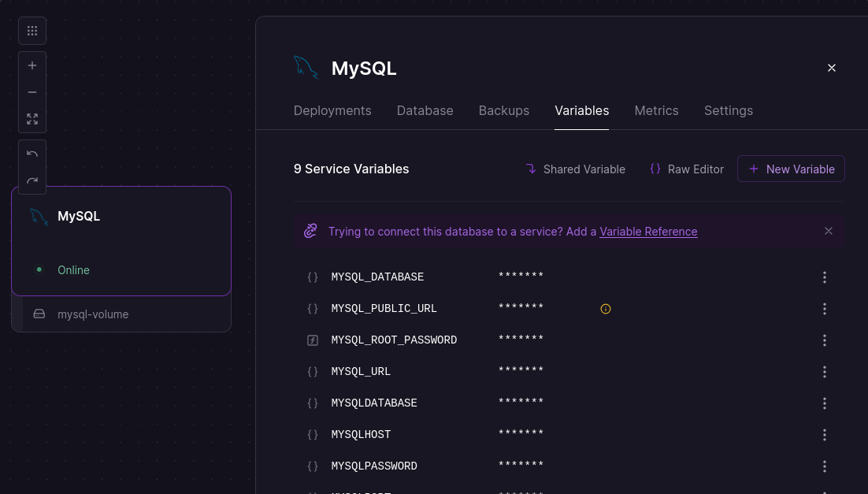The height and width of the screenshot is (494, 868).
Task: Add a New Variable
Action: coord(791,169)
